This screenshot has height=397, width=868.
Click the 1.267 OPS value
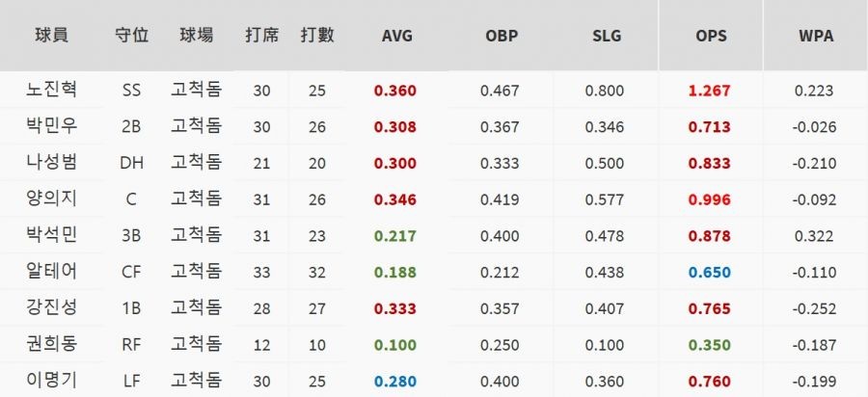[711, 91]
